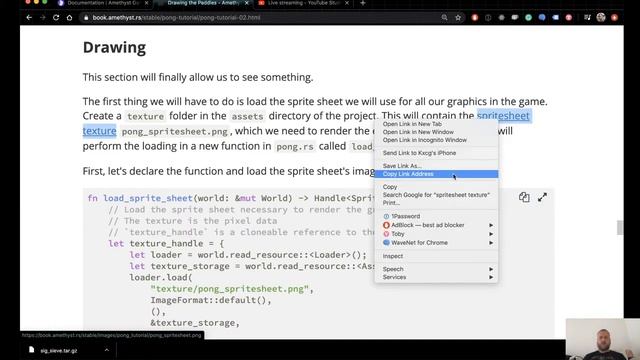Click the pong_spritesheet.png inline code
This screenshot has width=640, height=360.
(x=175, y=131)
